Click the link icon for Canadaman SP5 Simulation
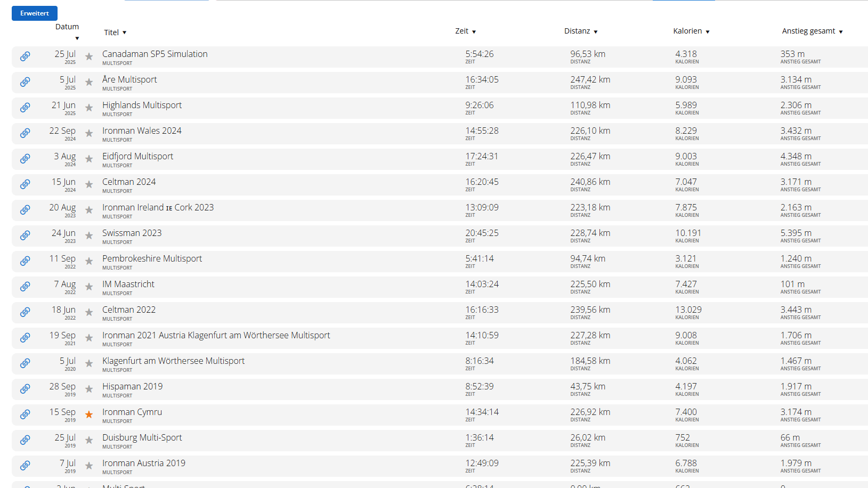 click(x=25, y=56)
